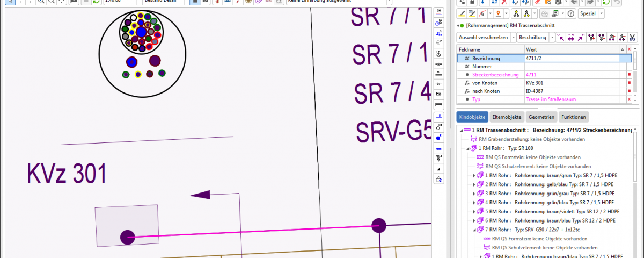Switch to the Funktionen tab
The image size is (644, 258).
click(573, 117)
